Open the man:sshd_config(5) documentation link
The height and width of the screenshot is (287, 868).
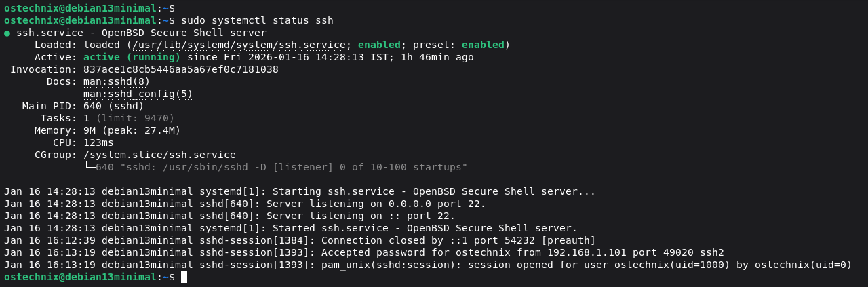point(138,94)
